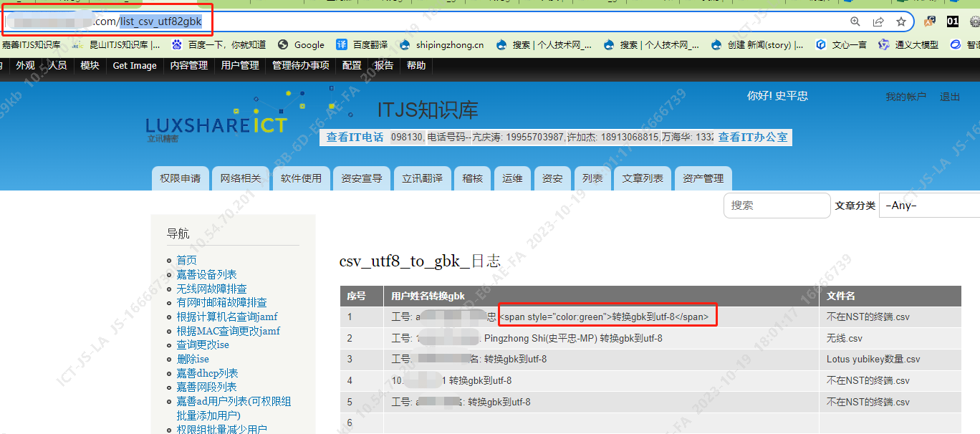Expand the 文章分类 Any dropdown

[x=929, y=206]
